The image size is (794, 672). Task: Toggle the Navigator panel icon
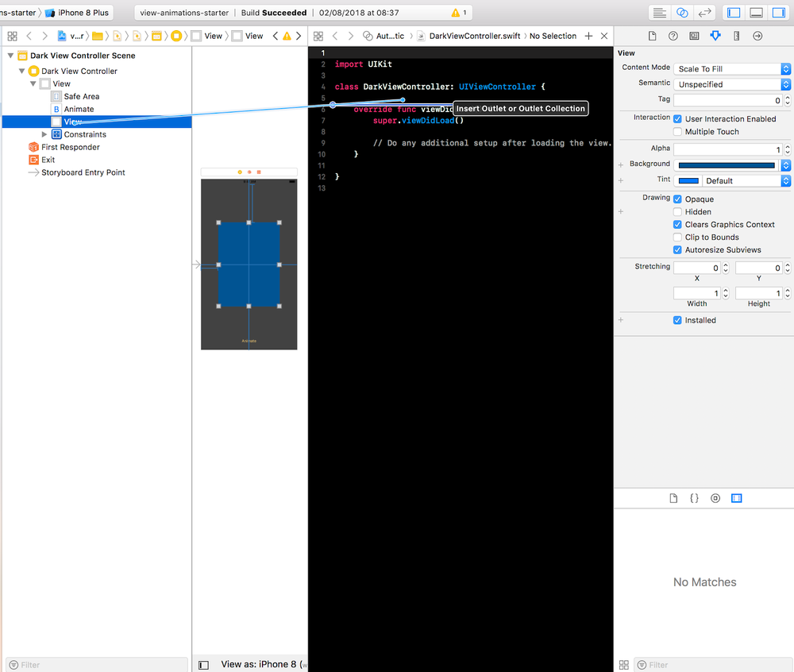tap(734, 13)
